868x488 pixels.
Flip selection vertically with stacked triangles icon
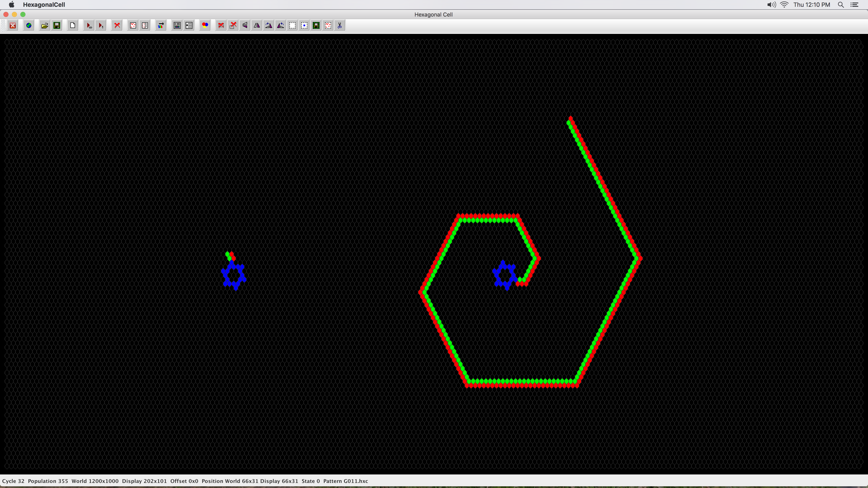tap(245, 26)
